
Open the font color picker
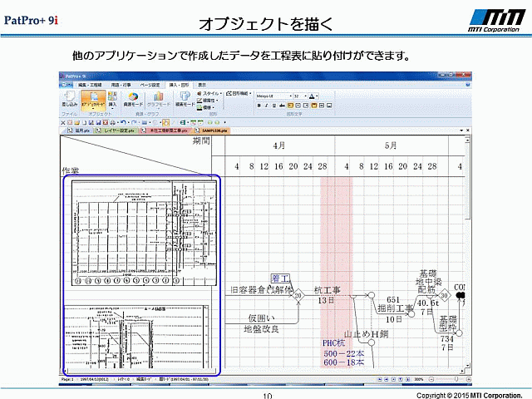tap(313, 96)
